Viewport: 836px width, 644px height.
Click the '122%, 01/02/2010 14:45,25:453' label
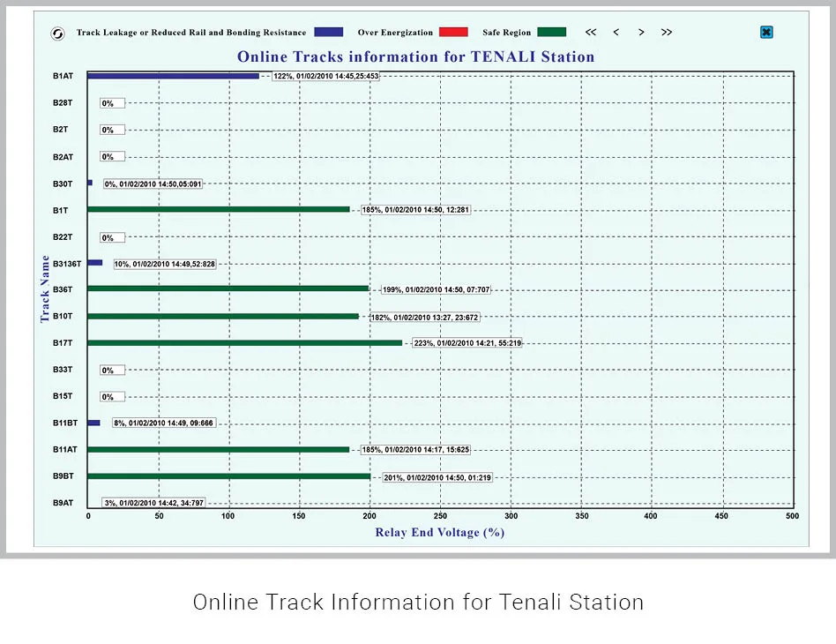325,76
